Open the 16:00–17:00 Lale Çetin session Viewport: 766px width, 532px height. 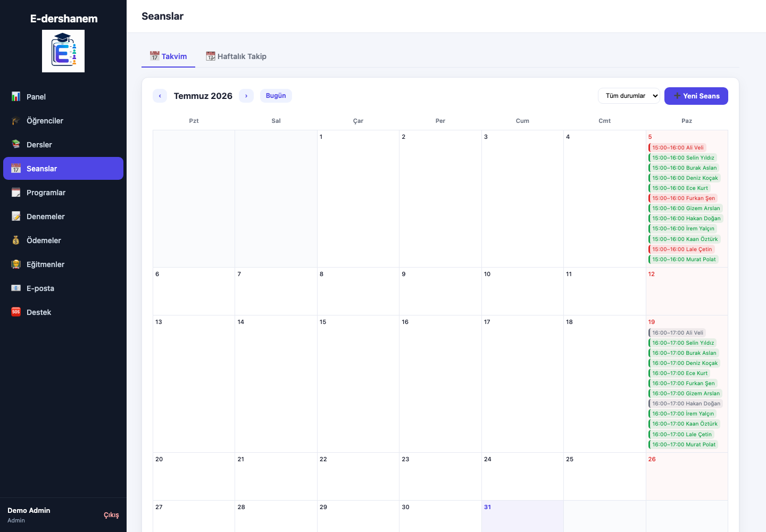pos(681,435)
